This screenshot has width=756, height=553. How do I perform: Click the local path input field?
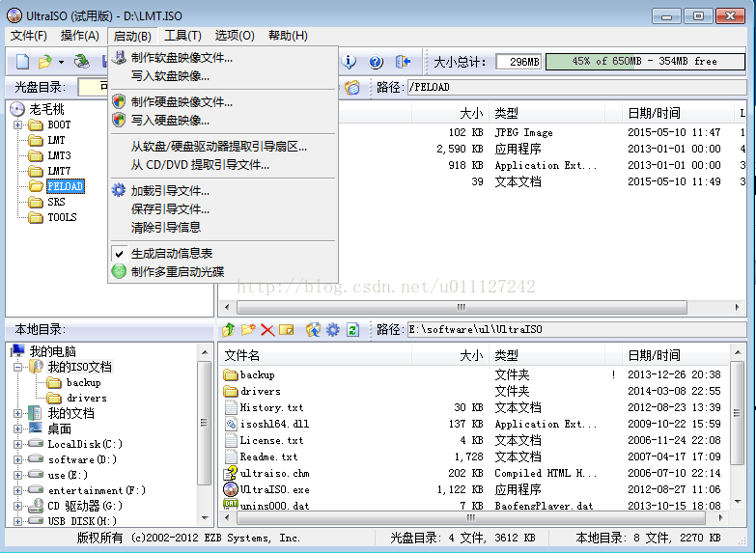click(x=574, y=330)
